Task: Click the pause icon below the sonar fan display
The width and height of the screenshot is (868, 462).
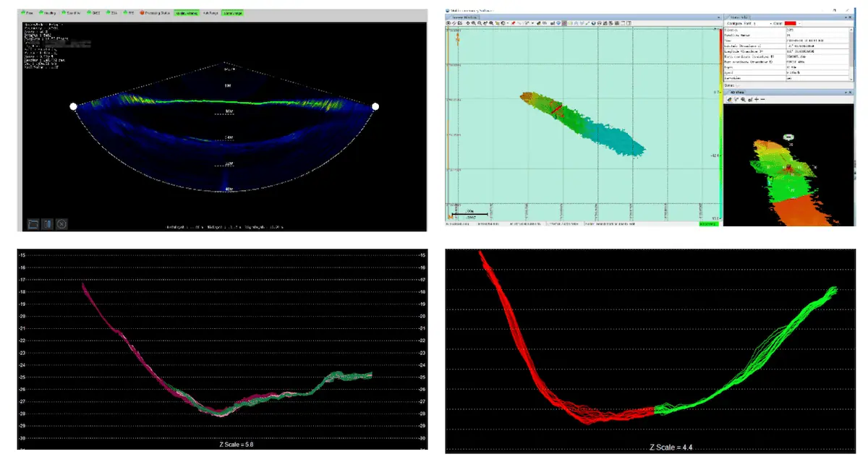Action: point(48,223)
